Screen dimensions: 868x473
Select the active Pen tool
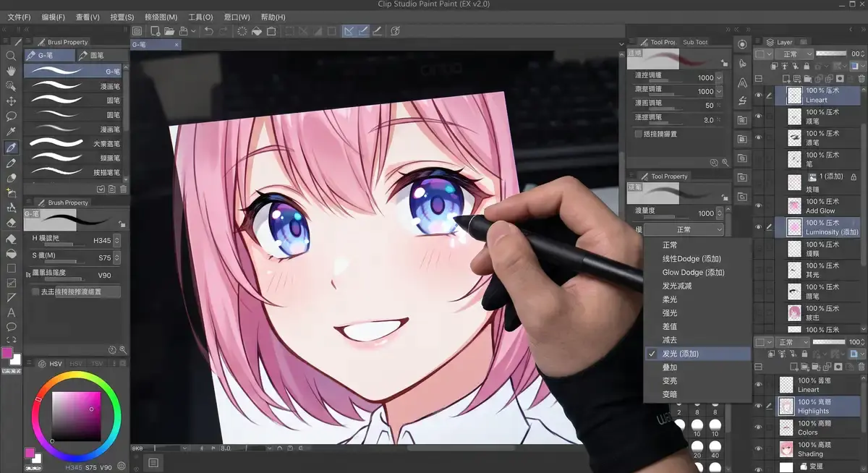11,147
